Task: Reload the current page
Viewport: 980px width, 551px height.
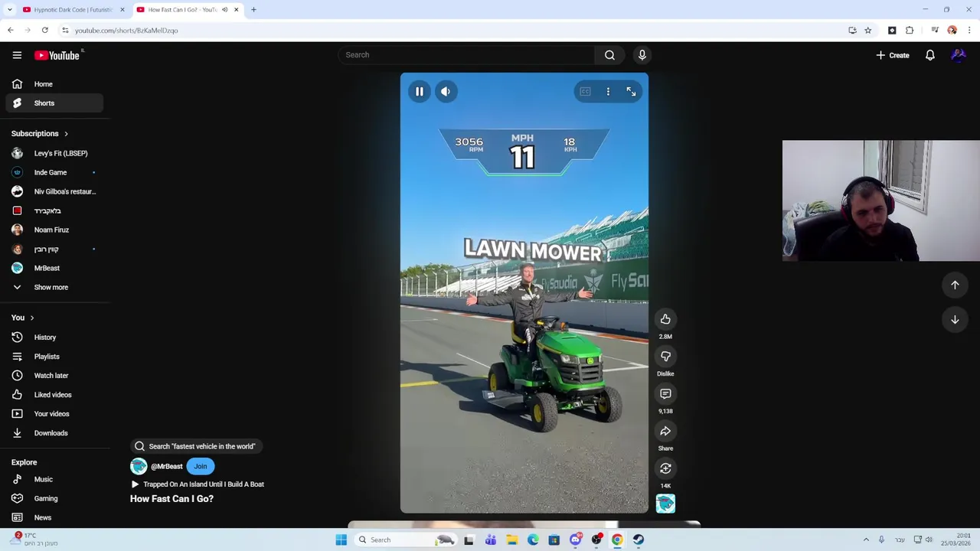Action: 45,31
